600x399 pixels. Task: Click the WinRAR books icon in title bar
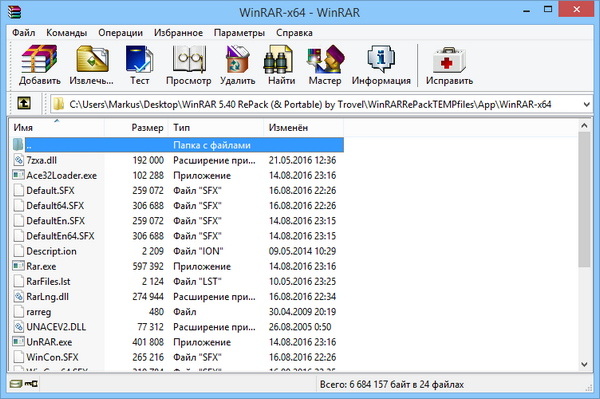coord(15,12)
